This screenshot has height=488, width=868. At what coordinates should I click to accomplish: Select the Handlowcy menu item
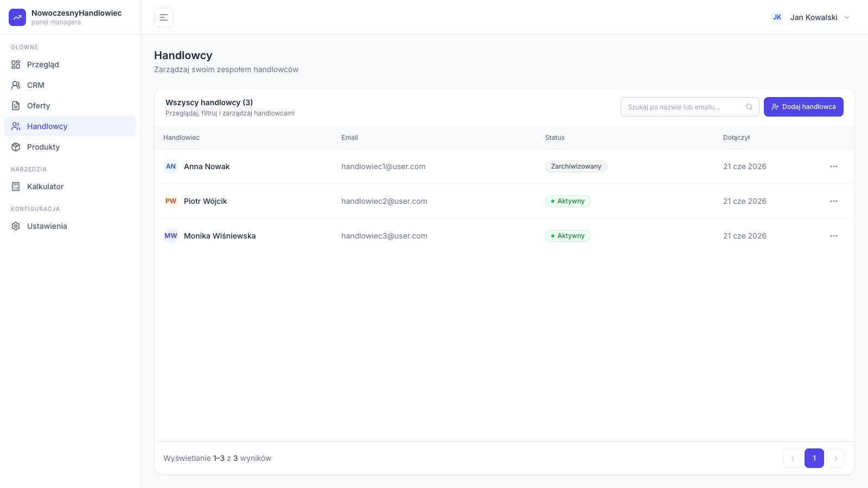(70, 126)
